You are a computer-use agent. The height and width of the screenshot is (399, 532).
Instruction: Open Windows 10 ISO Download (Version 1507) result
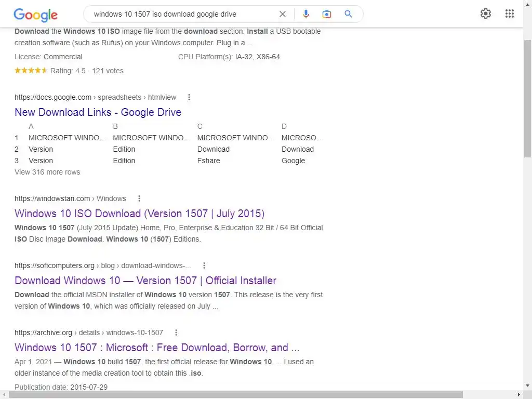point(139,214)
